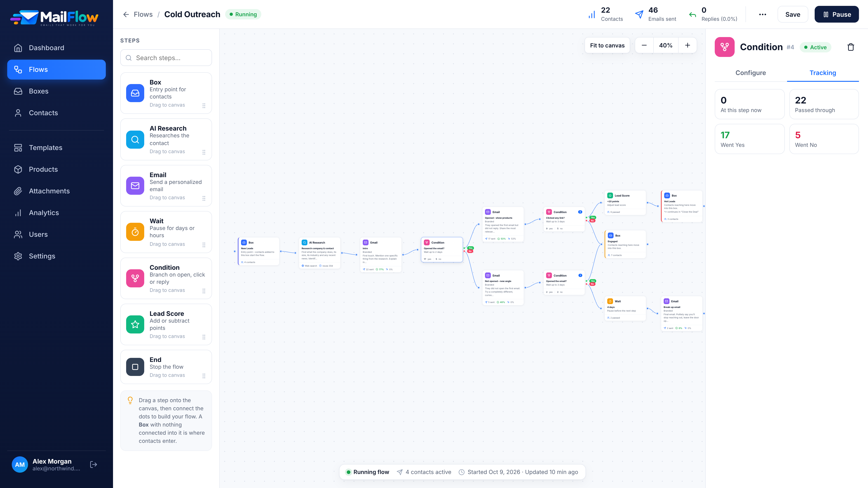The width and height of the screenshot is (868, 488).
Task: Select Flows in the sidebar
Action: 56,69
